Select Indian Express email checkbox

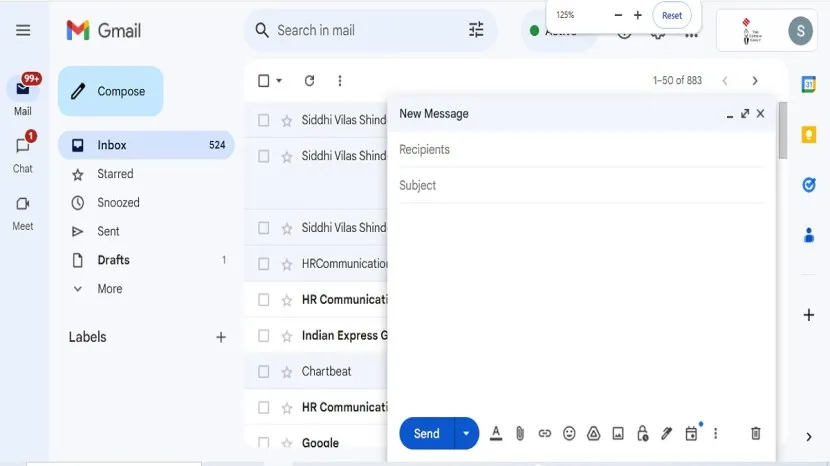[264, 336]
